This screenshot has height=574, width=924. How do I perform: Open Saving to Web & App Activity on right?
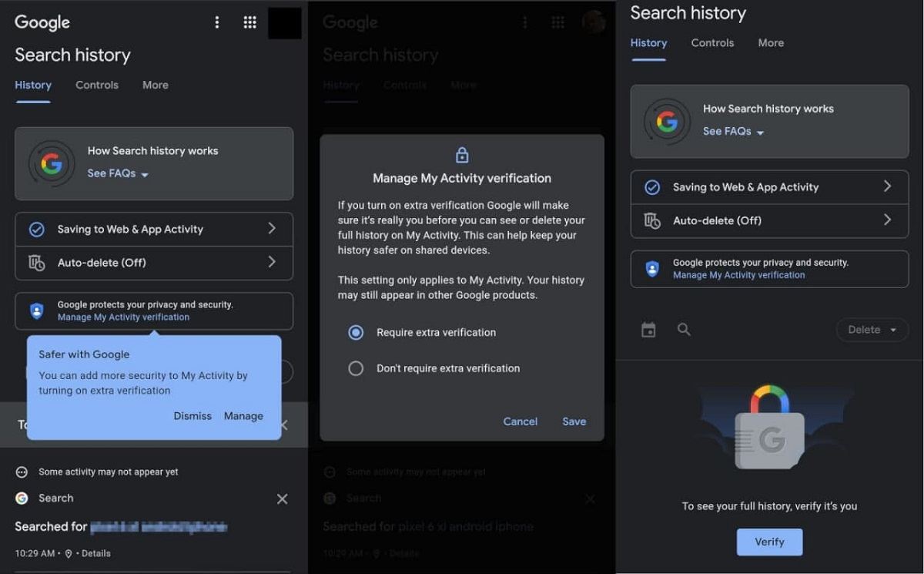click(769, 187)
